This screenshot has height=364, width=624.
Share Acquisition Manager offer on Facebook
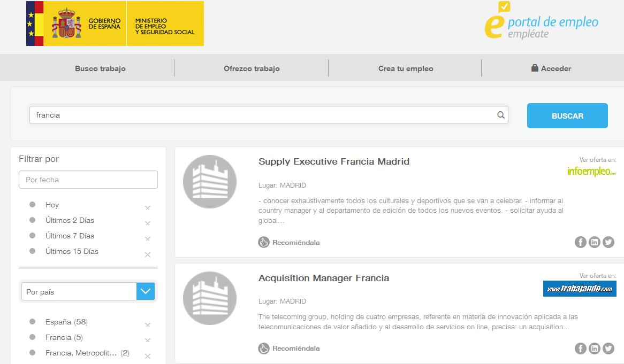(x=580, y=348)
